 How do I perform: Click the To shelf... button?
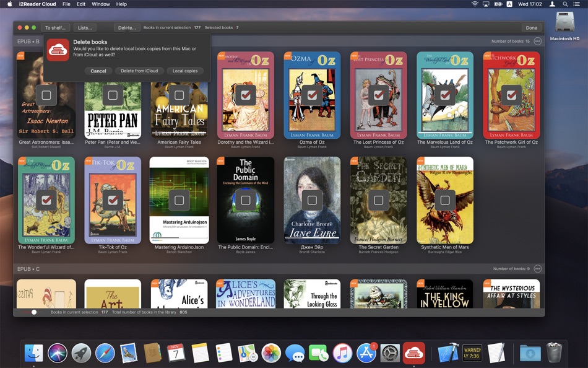point(55,27)
